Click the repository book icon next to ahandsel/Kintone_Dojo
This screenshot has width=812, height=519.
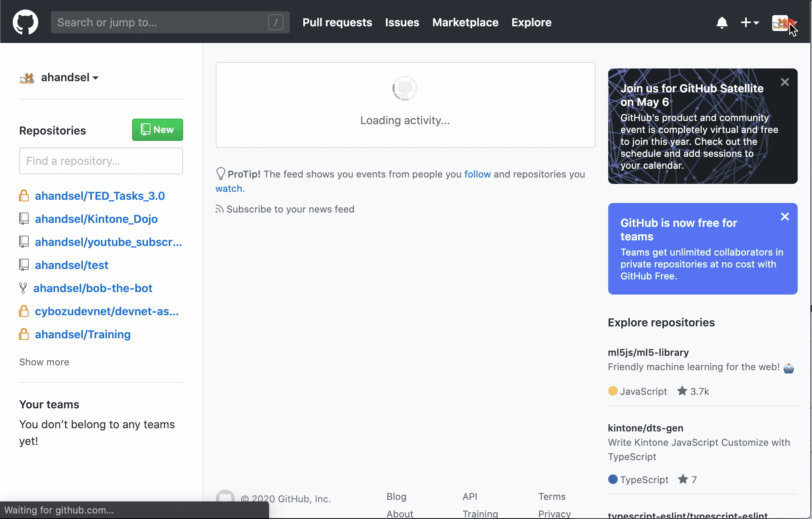(x=23, y=219)
